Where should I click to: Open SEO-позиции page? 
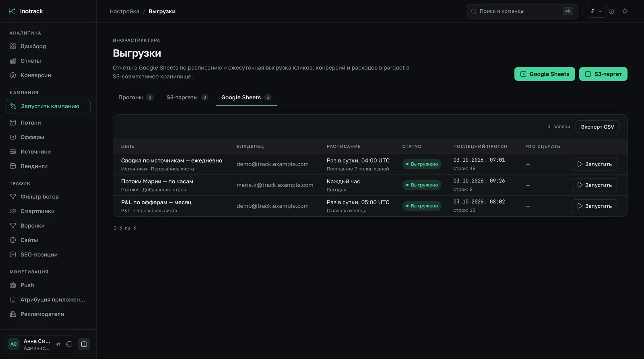coord(48,254)
